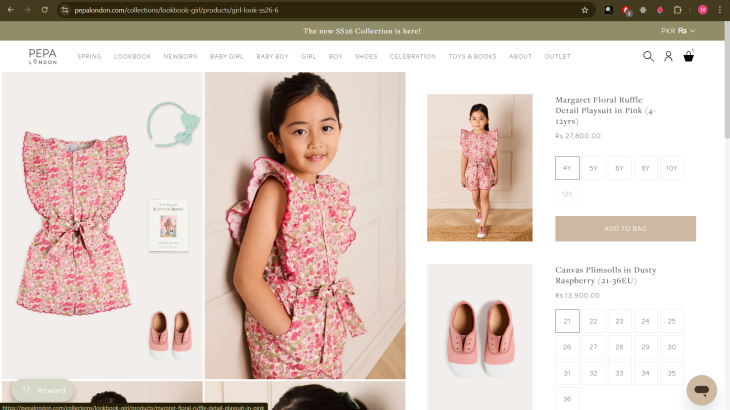Open the site search magnifier icon
The image size is (730, 410).
click(x=648, y=56)
